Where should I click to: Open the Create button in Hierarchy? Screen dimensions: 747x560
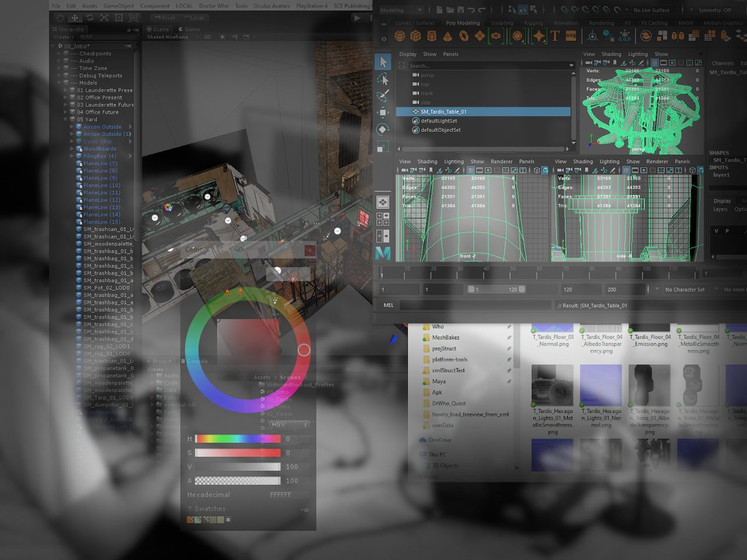(63, 37)
